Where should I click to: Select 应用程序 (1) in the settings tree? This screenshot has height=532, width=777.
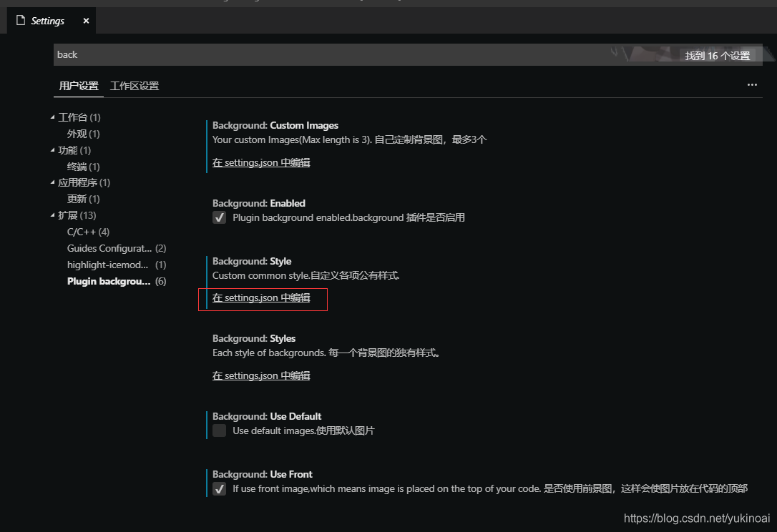(x=84, y=183)
